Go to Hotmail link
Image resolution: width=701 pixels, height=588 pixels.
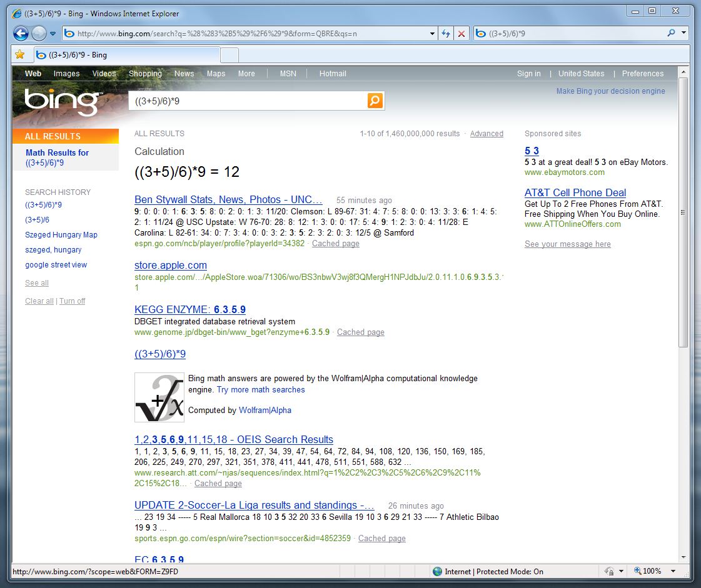pos(333,74)
